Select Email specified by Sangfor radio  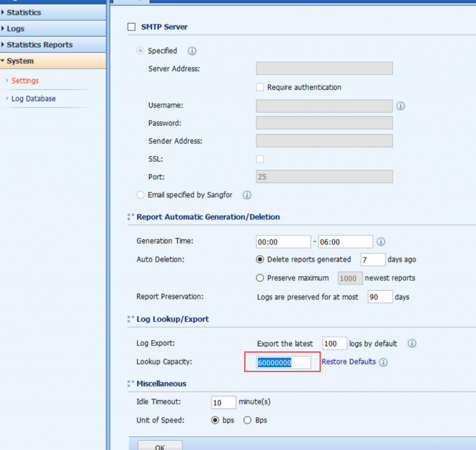(141, 195)
